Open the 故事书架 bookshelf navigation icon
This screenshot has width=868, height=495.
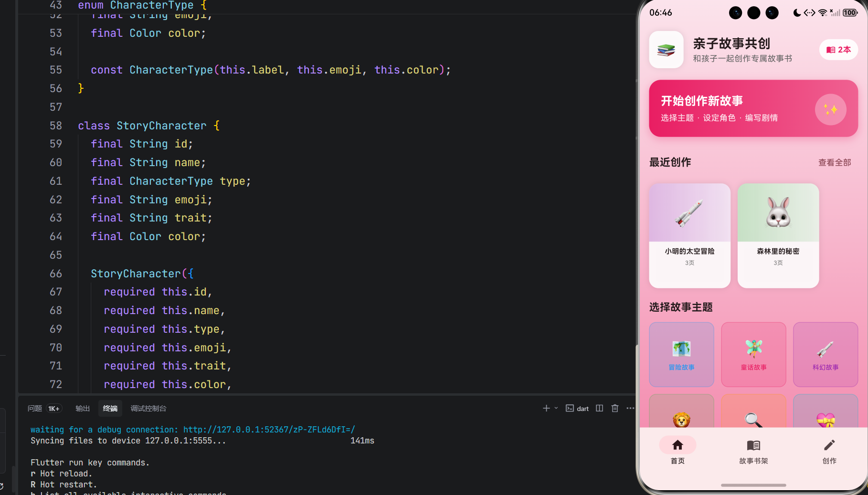click(753, 445)
